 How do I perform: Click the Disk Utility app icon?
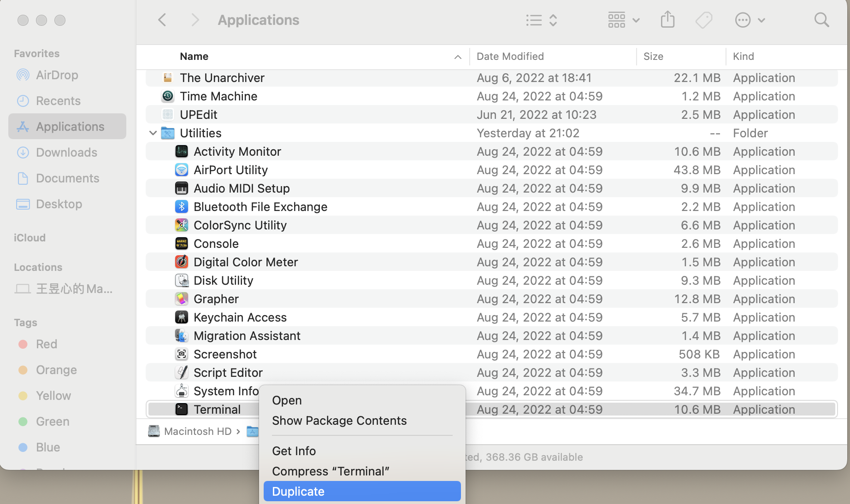pyautogui.click(x=182, y=280)
